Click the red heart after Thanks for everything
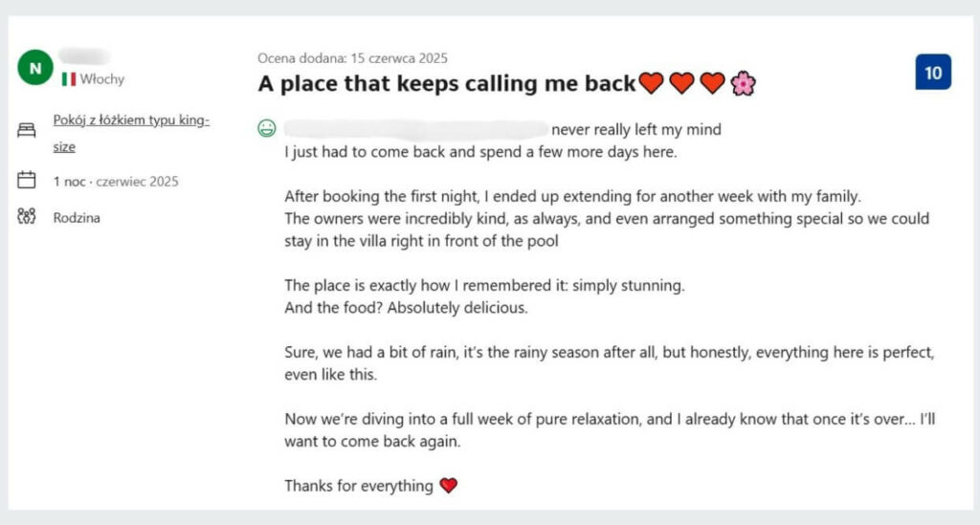The width and height of the screenshot is (980, 525). pos(448,486)
